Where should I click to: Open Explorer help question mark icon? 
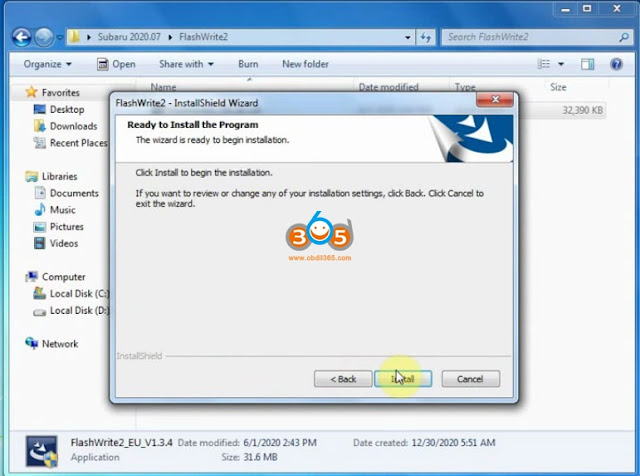click(616, 64)
